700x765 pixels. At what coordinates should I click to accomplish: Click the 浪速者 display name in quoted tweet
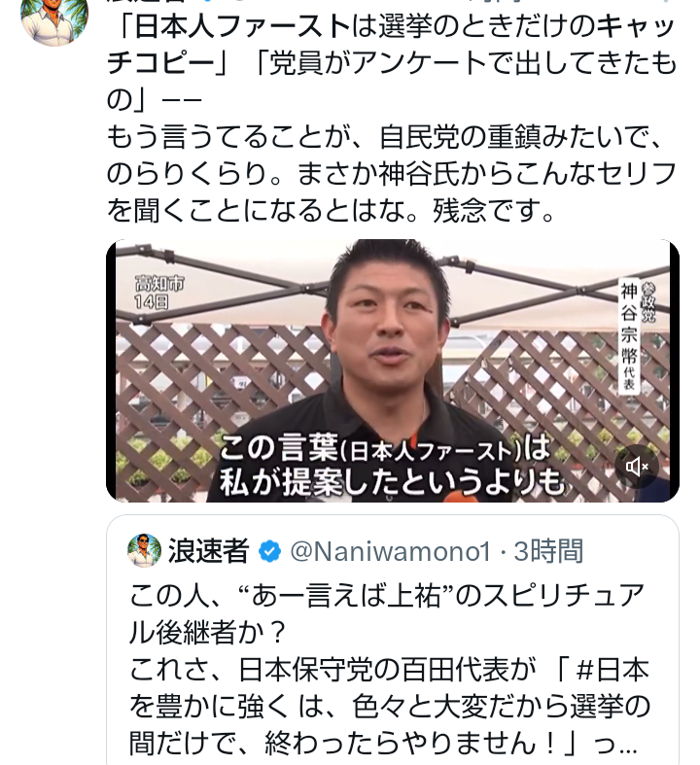pos(209,551)
